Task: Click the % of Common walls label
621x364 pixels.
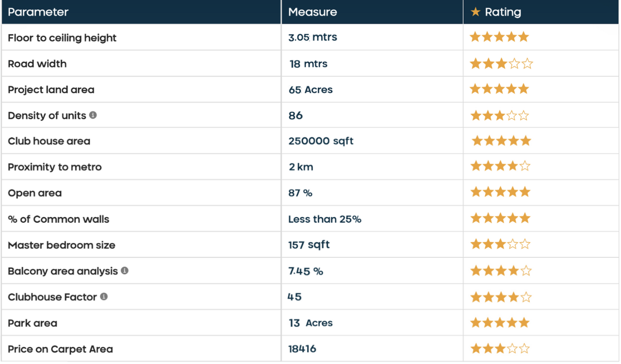Action: [x=58, y=219]
